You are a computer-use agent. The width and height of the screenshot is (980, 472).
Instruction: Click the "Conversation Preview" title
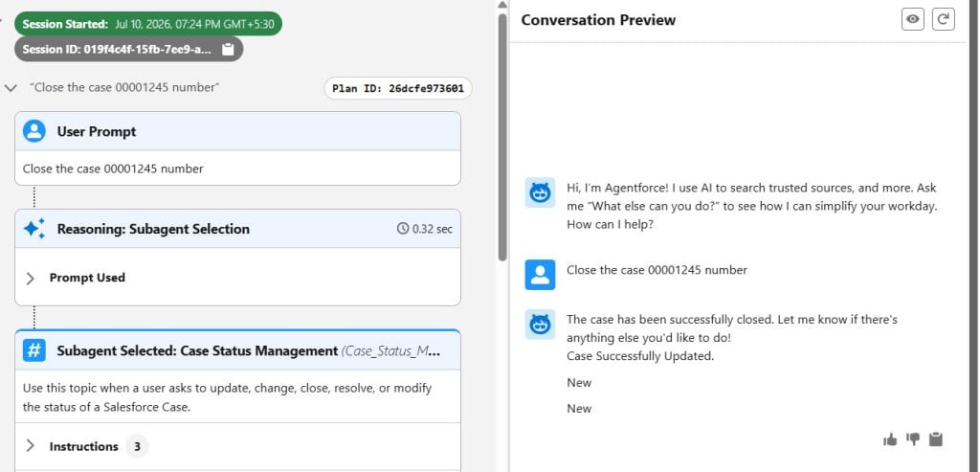point(598,20)
